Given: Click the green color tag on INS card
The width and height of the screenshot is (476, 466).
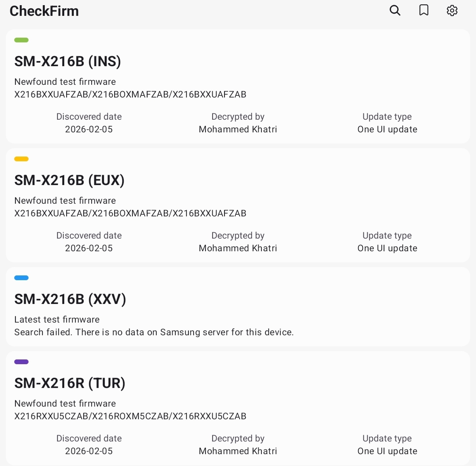Looking at the screenshot, I should [x=21, y=40].
